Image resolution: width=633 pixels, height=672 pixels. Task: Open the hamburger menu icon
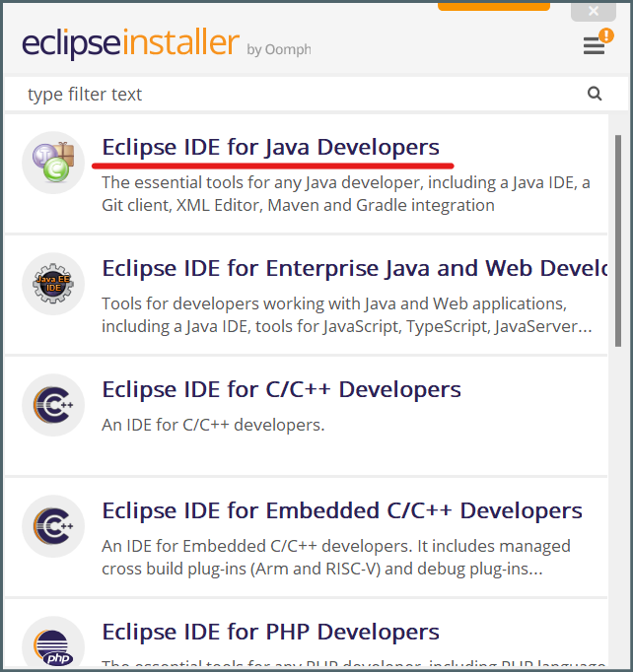tap(594, 45)
